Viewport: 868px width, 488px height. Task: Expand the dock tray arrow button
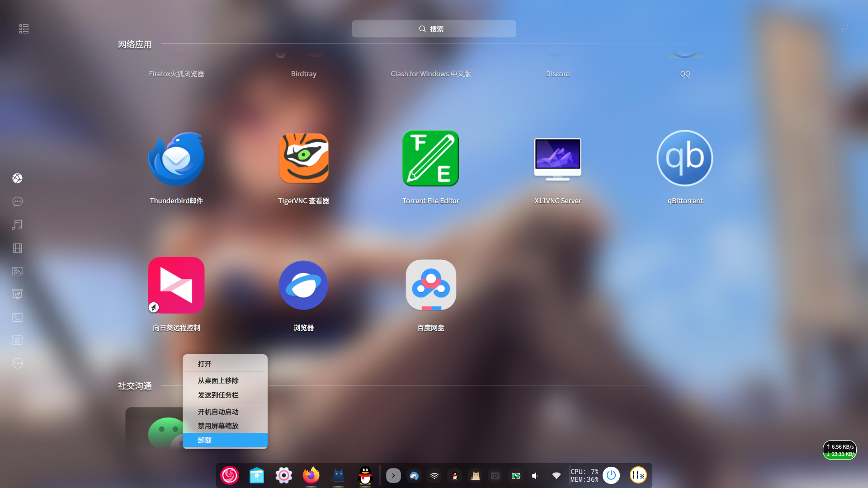(393, 475)
